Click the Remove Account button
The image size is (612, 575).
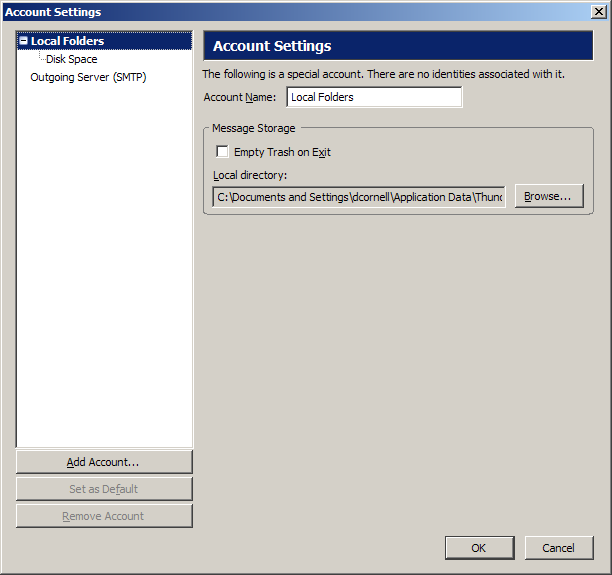104,516
